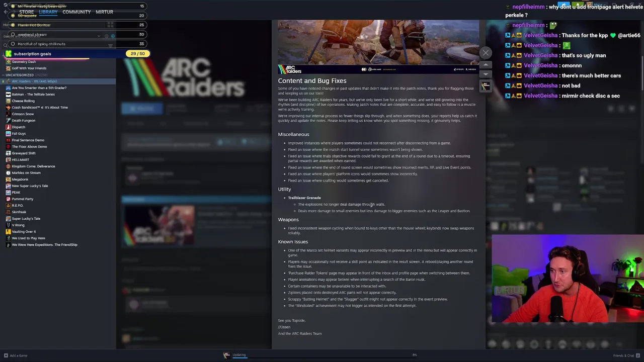Viewport: 644px width, 362px height.
Task: Click the Crash Bandicoot 4 game icon
Action: [8, 107]
